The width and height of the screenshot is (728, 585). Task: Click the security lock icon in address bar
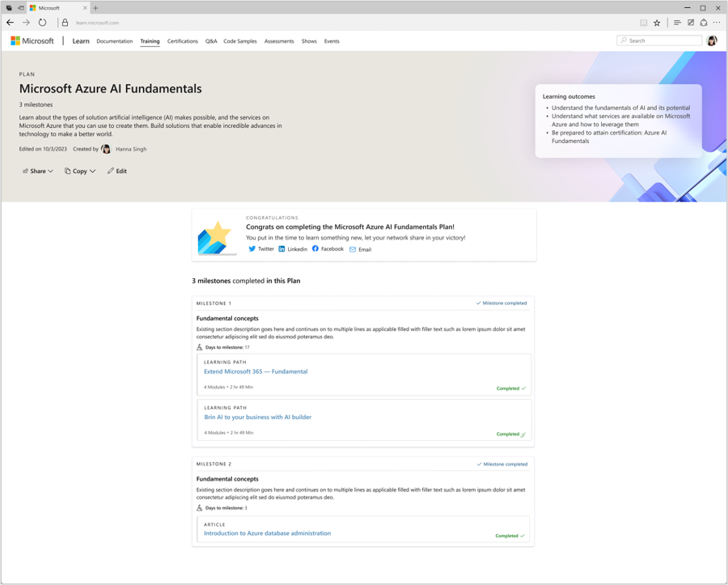point(65,23)
